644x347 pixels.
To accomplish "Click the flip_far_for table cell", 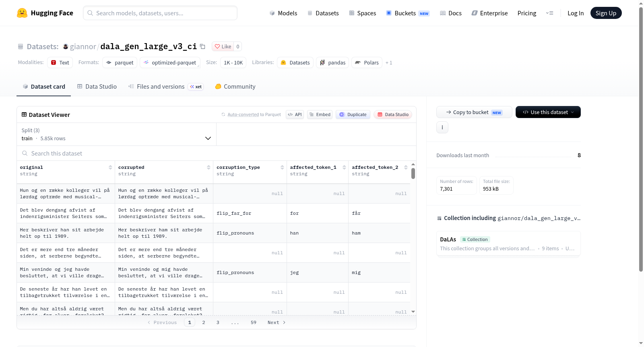I will pyautogui.click(x=250, y=213).
